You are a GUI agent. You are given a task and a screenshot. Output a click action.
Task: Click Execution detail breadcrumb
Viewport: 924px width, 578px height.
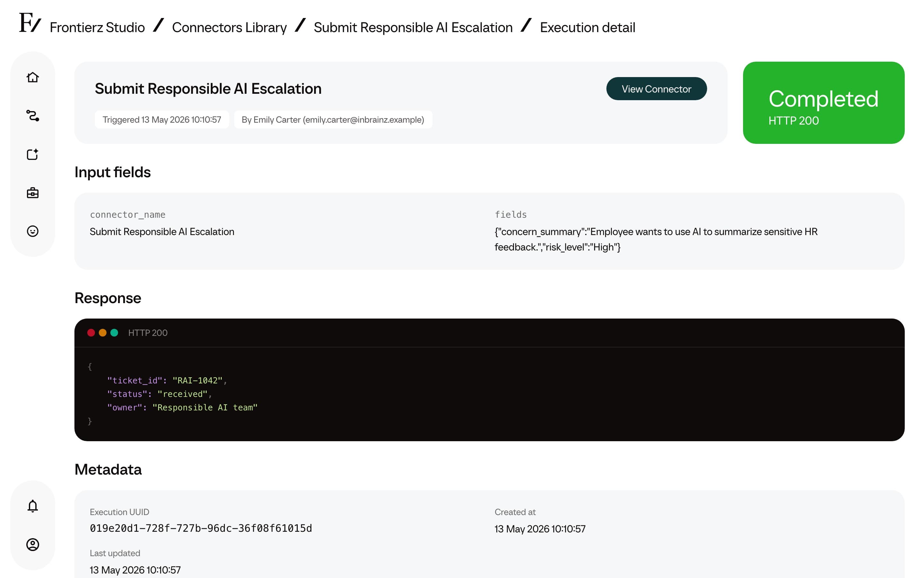(588, 28)
